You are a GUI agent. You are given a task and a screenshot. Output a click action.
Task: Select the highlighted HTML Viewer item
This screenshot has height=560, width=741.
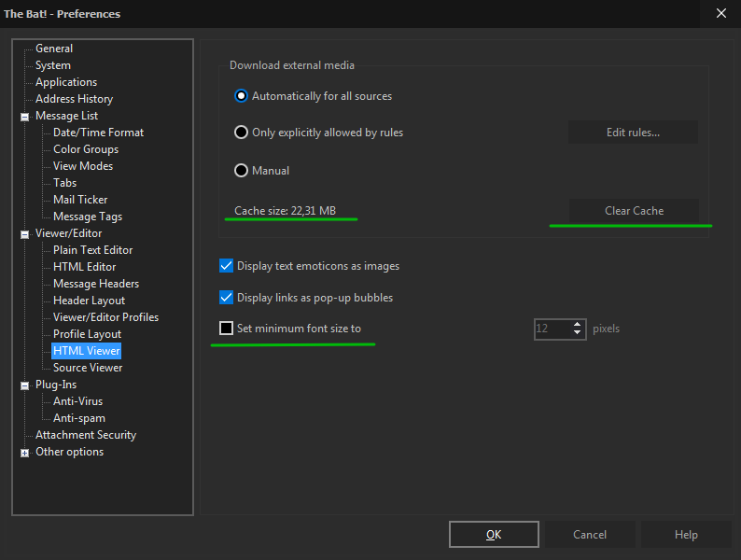[x=87, y=351]
